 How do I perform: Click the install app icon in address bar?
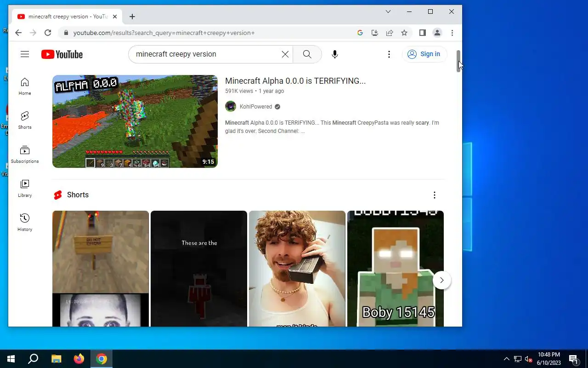pos(375,33)
